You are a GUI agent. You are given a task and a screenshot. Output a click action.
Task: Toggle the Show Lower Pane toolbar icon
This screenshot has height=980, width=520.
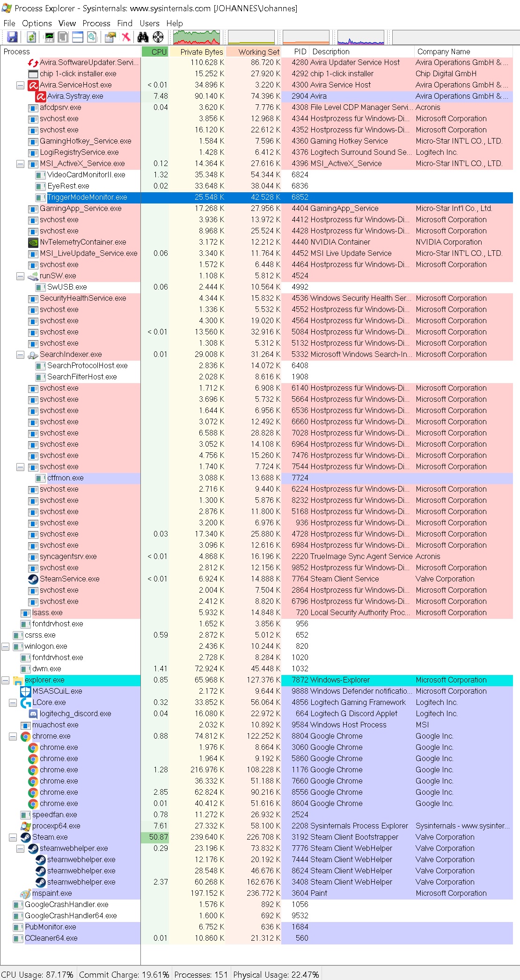(77, 37)
